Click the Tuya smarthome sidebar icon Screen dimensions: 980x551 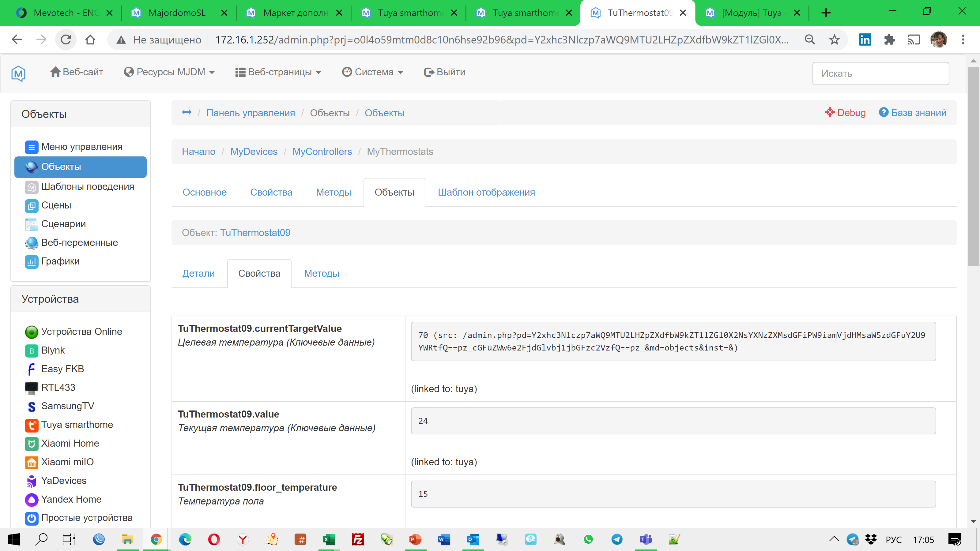click(31, 425)
